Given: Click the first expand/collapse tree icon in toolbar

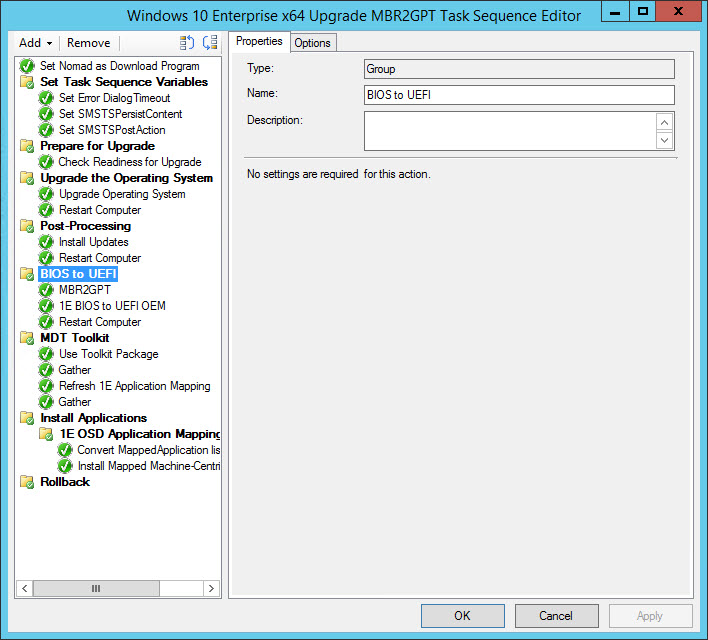Looking at the screenshot, I should pyautogui.click(x=187, y=43).
